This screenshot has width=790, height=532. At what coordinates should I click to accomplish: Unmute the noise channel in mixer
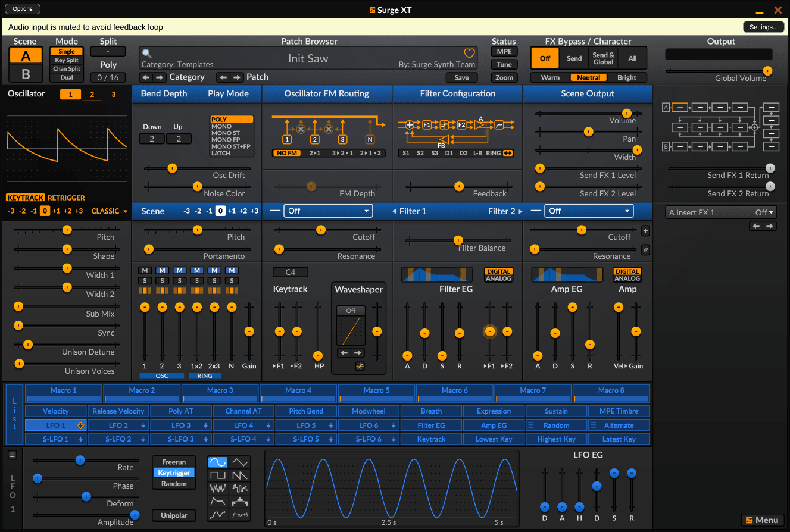(232, 271)
